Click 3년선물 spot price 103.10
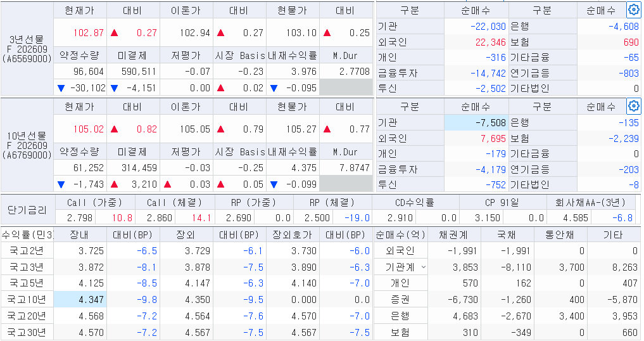This screenshot has width=644, height=341. coord(301,32)
